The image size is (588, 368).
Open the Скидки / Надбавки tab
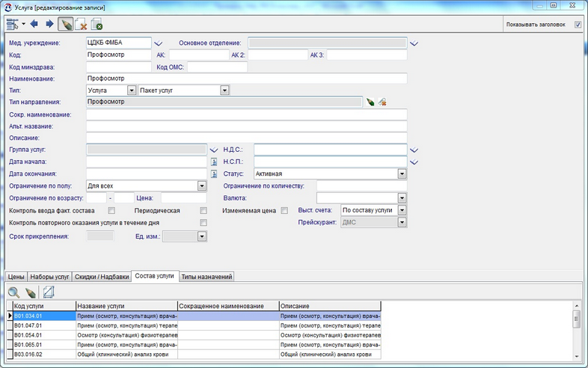click(x=102, y=277)
